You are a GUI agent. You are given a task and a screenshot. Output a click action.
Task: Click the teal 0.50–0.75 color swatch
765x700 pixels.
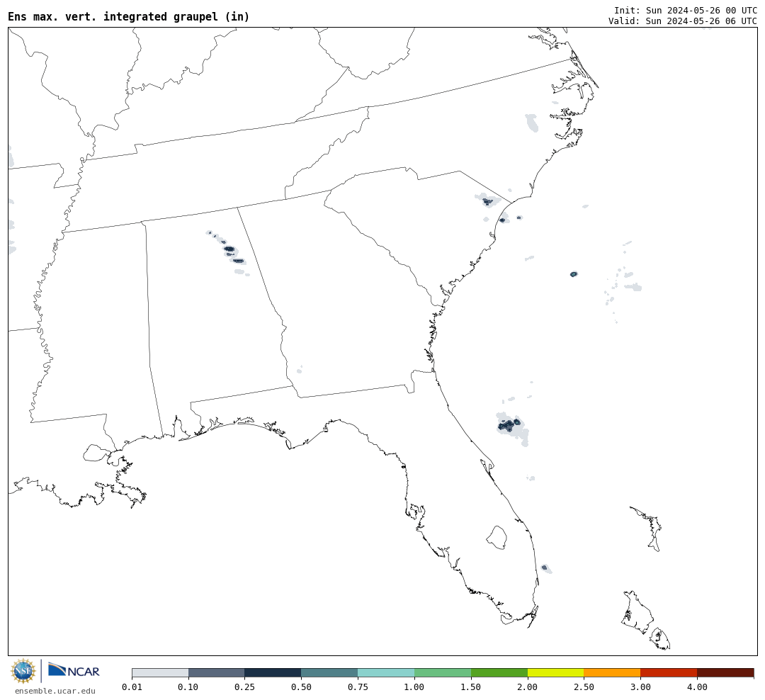click(329, 672)
